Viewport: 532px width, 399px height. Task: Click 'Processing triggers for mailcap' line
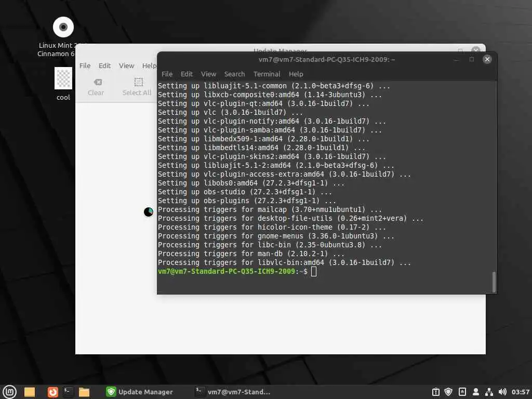[x=270, y=209]
